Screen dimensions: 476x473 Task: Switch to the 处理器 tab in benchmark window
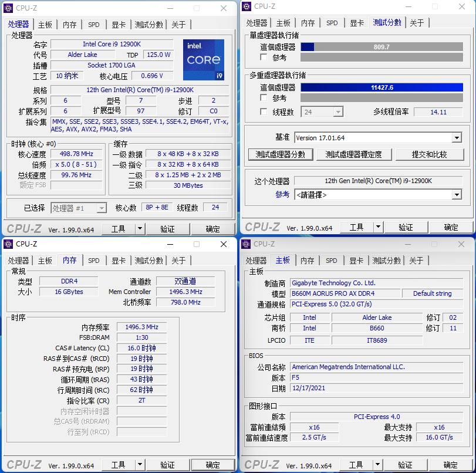click(x=256, y=22)
